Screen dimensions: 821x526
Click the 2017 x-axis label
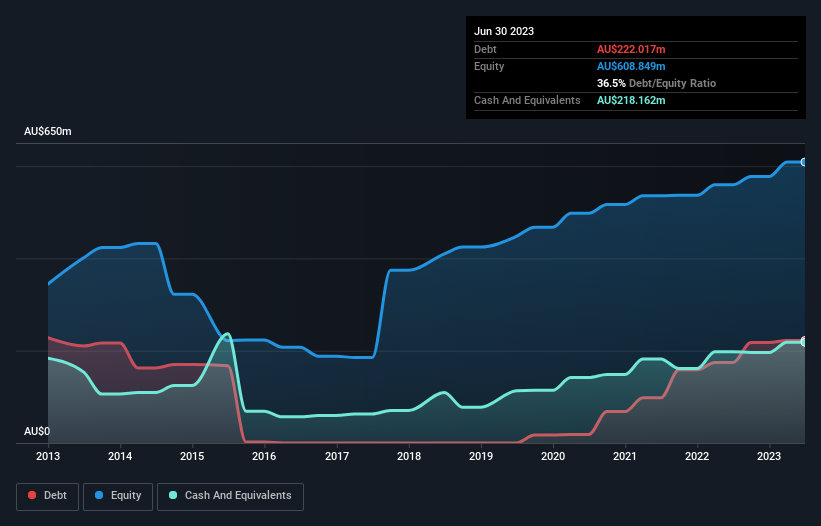[x=337, y=456]
